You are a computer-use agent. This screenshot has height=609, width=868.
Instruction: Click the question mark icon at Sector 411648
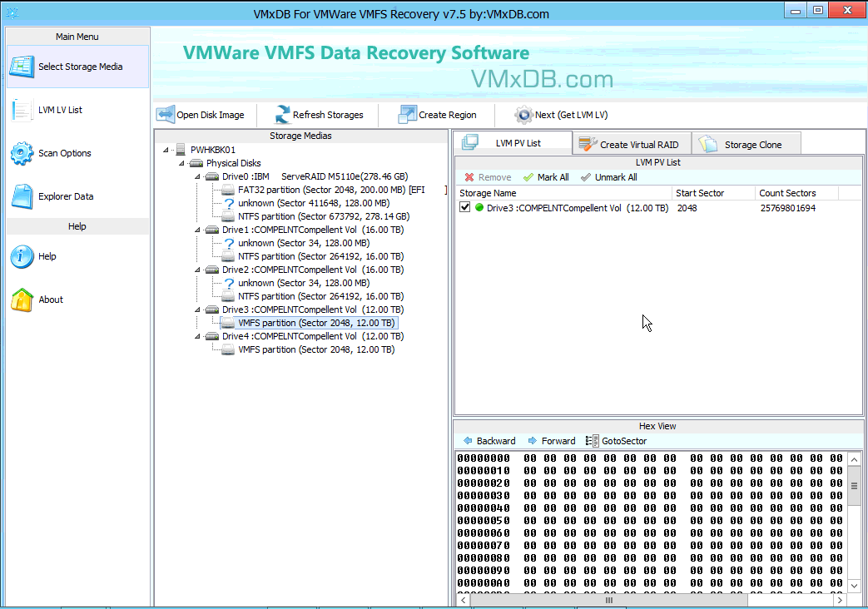[229, 203]
